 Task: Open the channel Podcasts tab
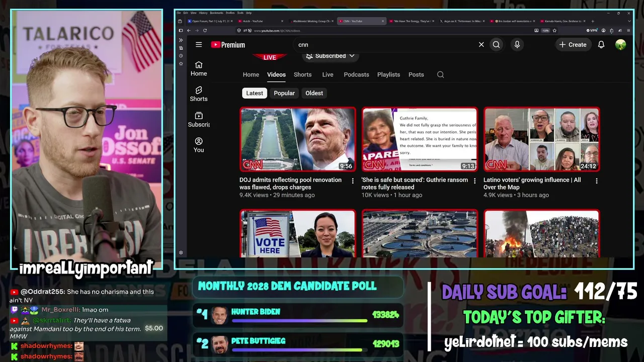coord(356,74)
